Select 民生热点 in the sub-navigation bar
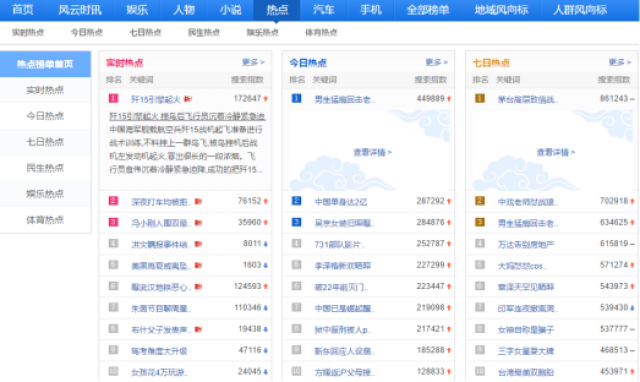640x382 pixels. pyautogui.click(x=204, y=32)
